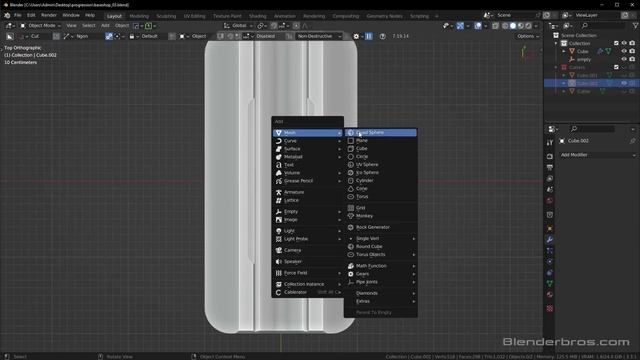Open the Options dropdown in viewport

coord(528,36)
